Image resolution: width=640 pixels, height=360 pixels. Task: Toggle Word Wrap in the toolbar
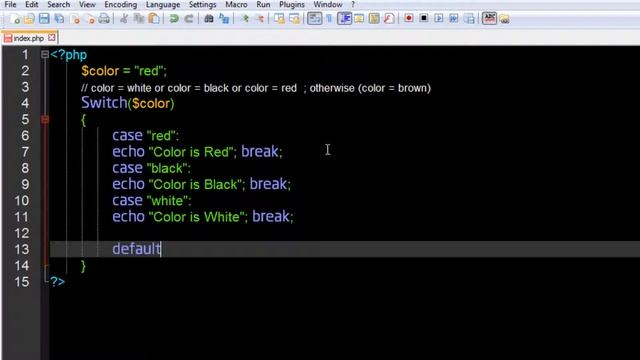tap(314, 19)
